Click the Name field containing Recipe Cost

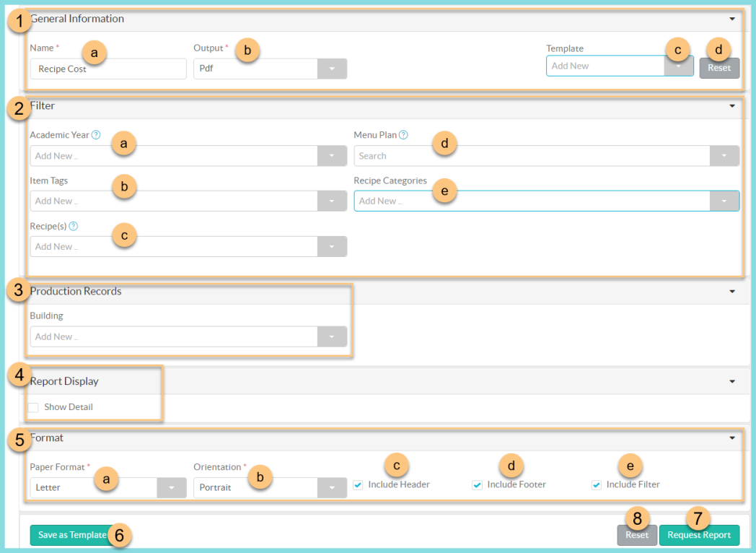(108, 69)
